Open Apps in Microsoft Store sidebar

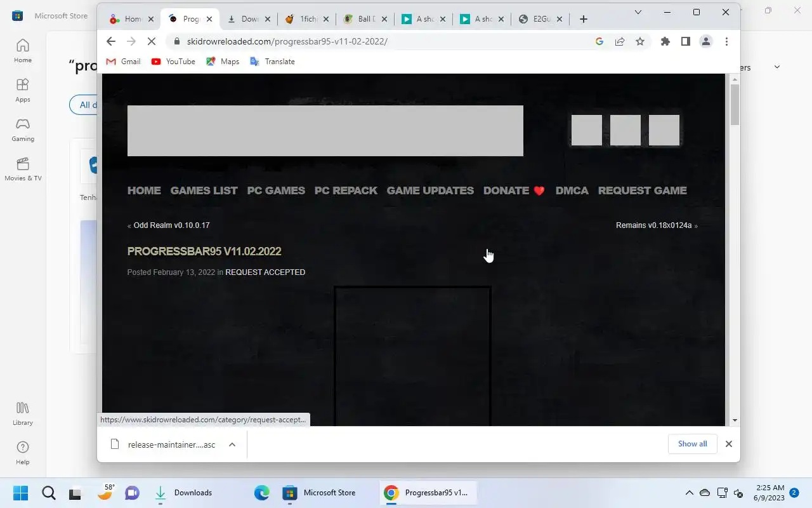[23, 90]
